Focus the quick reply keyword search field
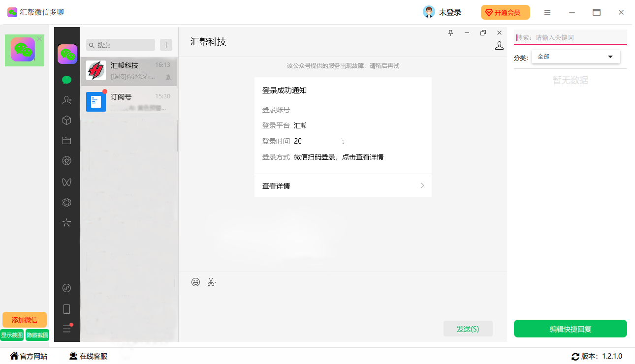This screenshot has height=364, width=635. [x=571, y=37]
